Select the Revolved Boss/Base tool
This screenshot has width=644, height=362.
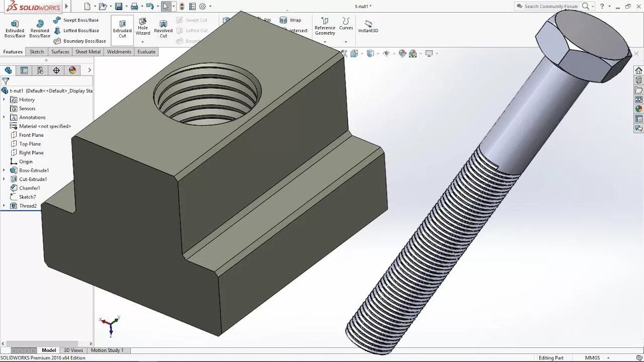(40, 29)
